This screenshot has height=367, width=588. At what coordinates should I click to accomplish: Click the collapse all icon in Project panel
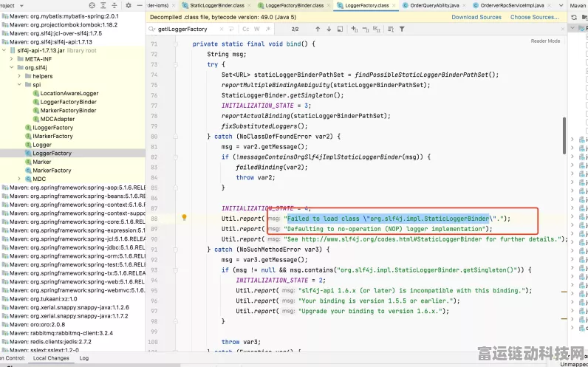(114, 6)
